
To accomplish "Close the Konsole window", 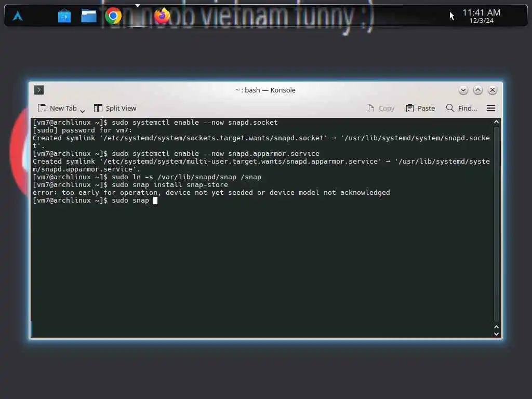I will pyautogui.click(x=493, y=90).
